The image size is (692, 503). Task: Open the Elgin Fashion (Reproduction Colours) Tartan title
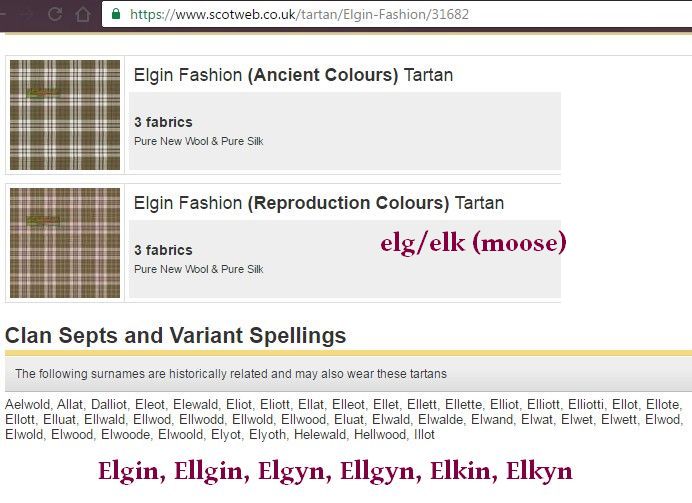click(319, 203)
